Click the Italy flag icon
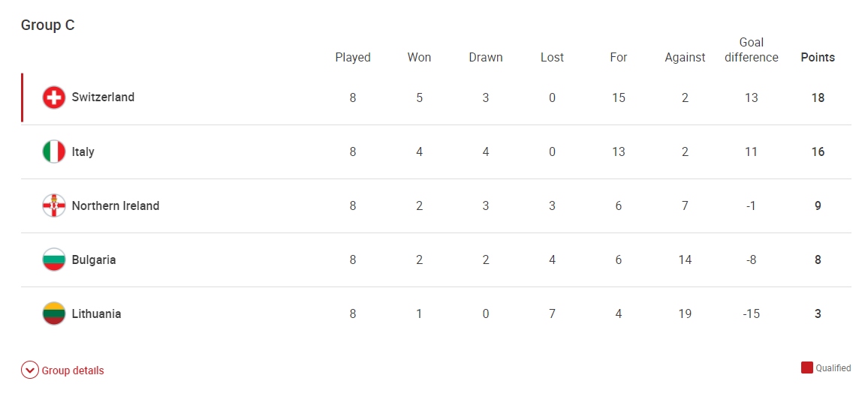Viewport: 868px width, 408px height. tap(54, 151)
